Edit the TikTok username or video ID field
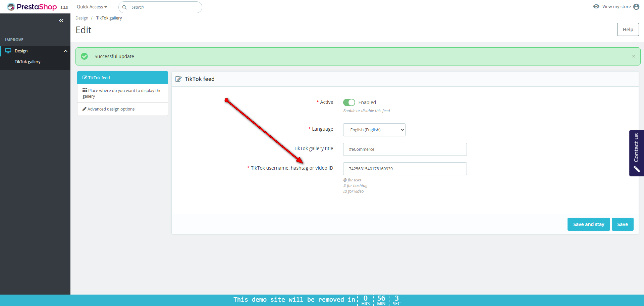This screenshot has width=644, height=306. tap(405, 169)
